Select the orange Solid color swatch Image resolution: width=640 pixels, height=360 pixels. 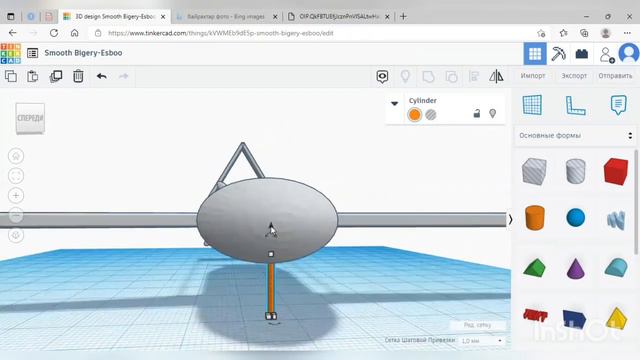click(x=414, y=115)
